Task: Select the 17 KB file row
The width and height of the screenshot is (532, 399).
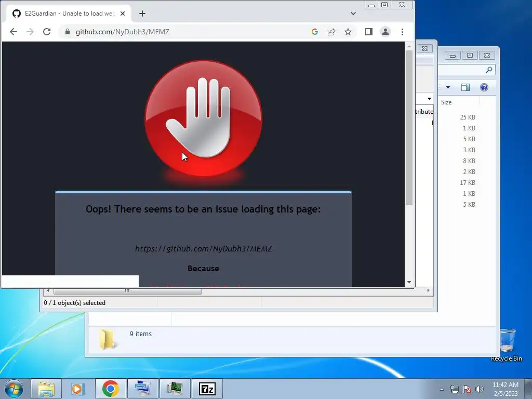Action: click(467, 182)
